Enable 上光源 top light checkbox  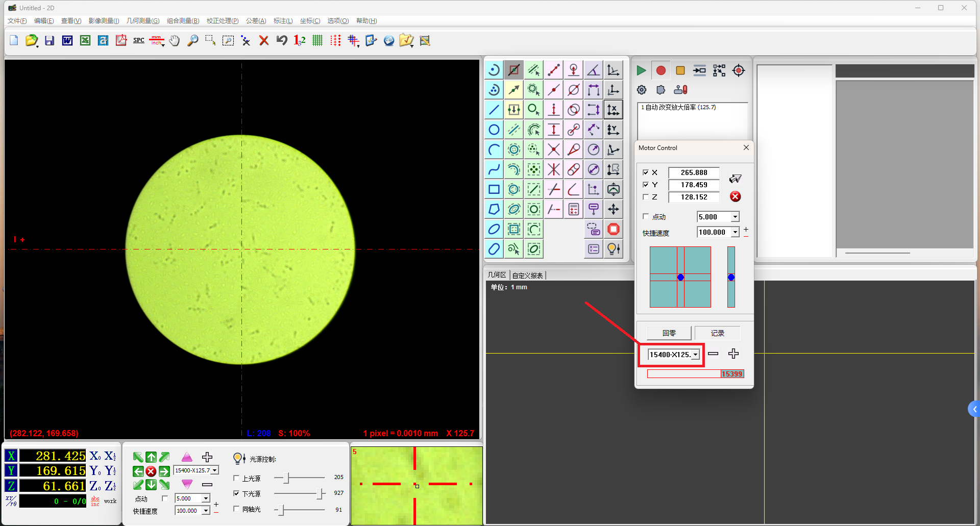236,478
